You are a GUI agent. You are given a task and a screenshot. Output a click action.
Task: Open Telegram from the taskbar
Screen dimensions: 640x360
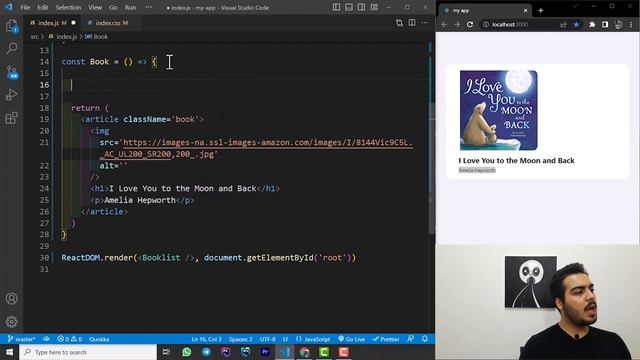coord(206,352)
